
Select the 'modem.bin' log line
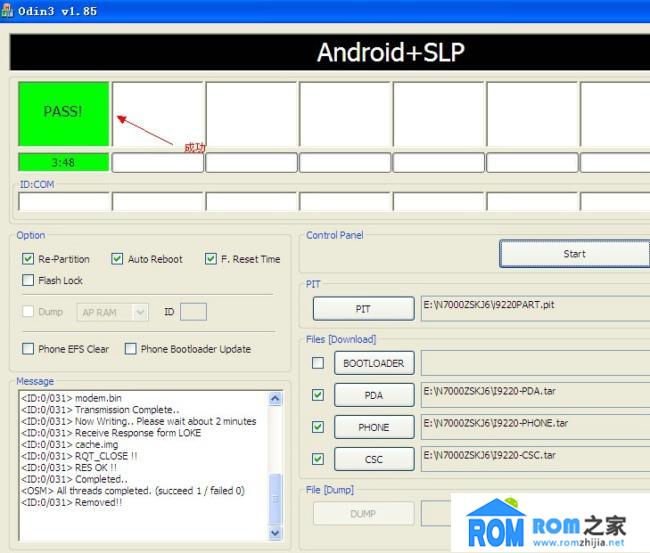(x=71, y=398)
